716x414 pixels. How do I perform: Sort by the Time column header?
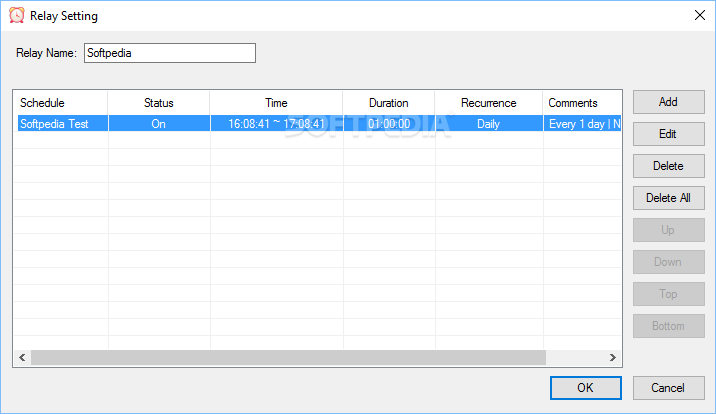point(276,103)
